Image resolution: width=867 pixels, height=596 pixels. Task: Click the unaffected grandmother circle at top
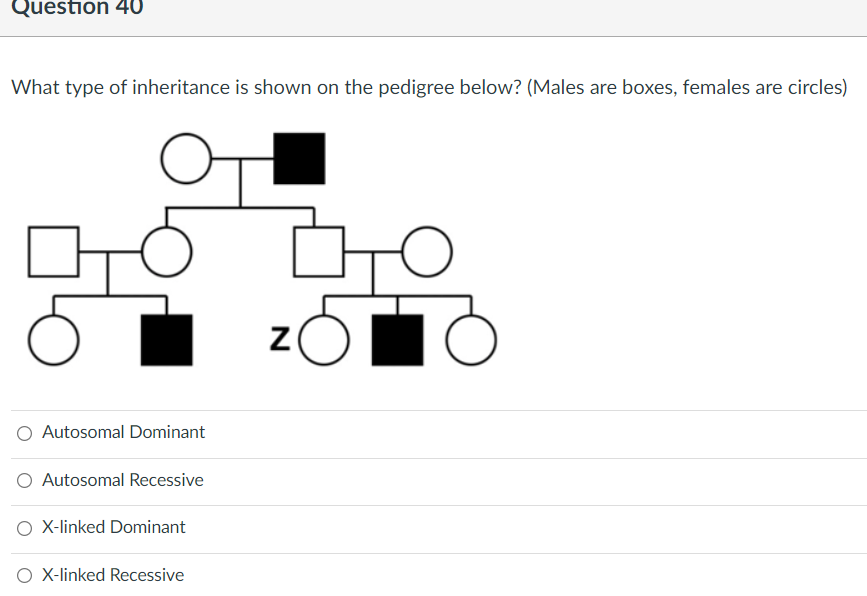click(186, 157)
